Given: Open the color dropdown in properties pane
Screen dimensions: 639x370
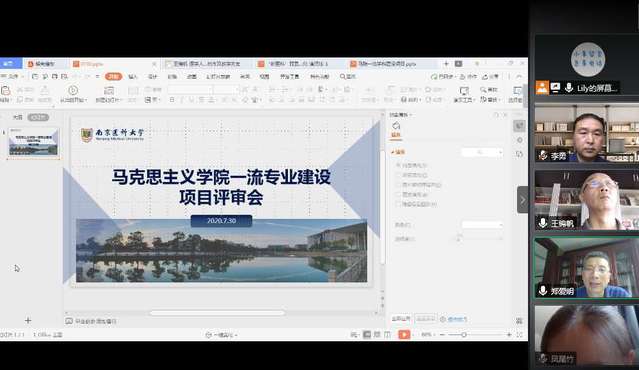Looking at the screenshot, I should click(x=482, y=225).
